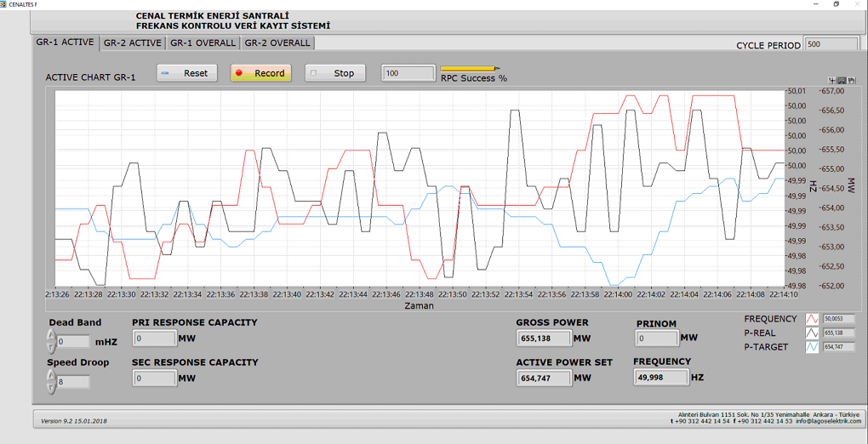Decrease the Speed Droop value with down arrow
The image size is (868, 444).
coord(51,388)
